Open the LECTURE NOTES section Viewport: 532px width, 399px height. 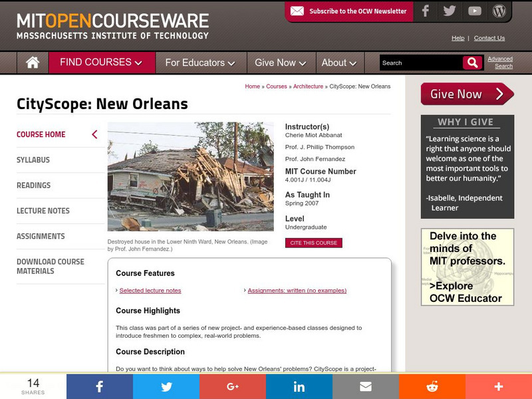click(43, 211)
